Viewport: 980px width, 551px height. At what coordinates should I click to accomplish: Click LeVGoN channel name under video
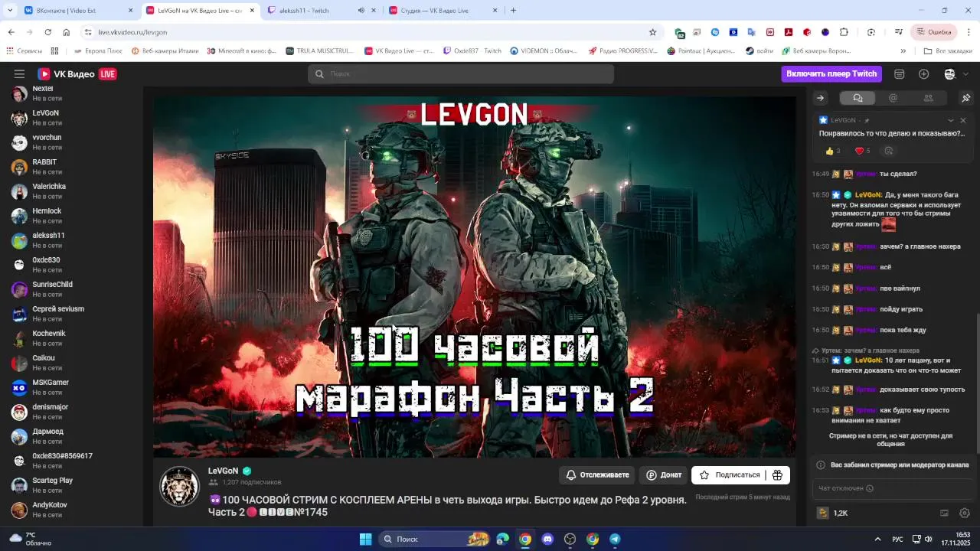coord(223,471)
